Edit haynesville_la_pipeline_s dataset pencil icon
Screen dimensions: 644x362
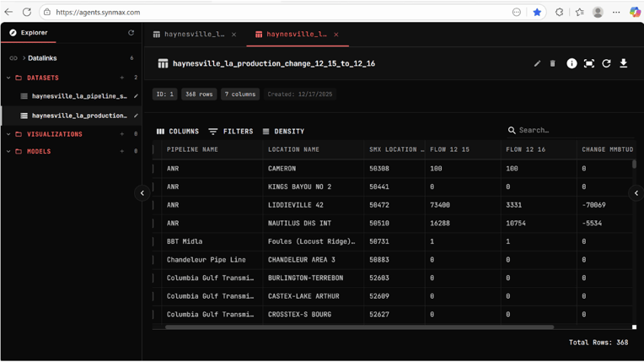tap(136, 96)
